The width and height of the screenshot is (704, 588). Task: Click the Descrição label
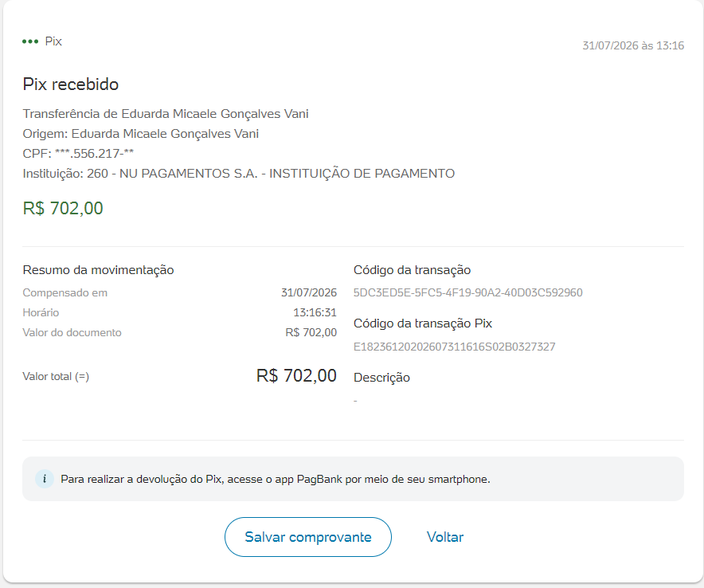point(381,378)
